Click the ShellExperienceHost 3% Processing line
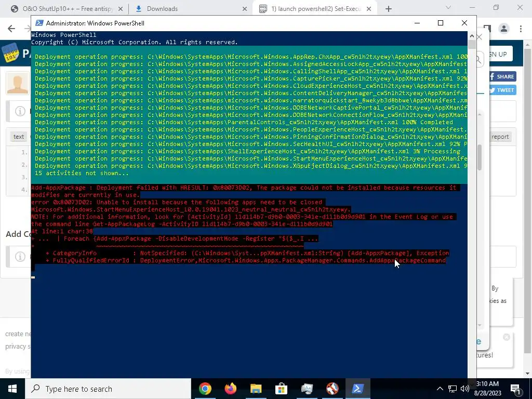532x399 pixels. click(x=248, y=151)
